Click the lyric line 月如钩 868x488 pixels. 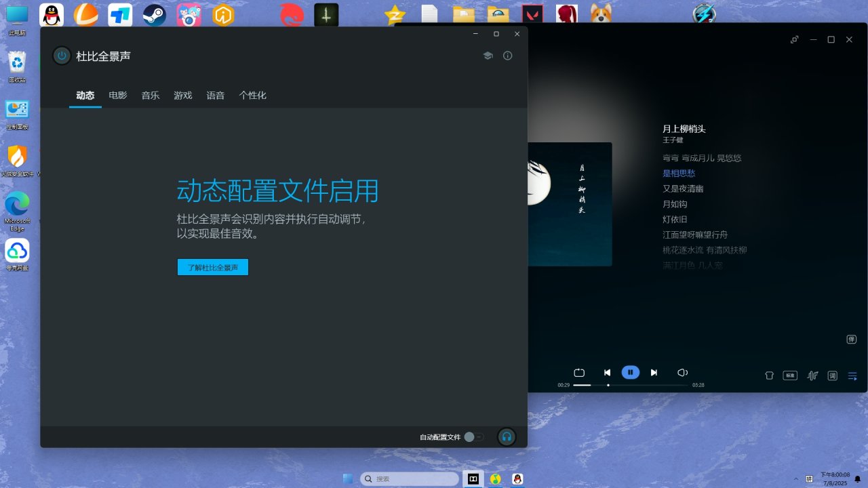pos(675,204)
